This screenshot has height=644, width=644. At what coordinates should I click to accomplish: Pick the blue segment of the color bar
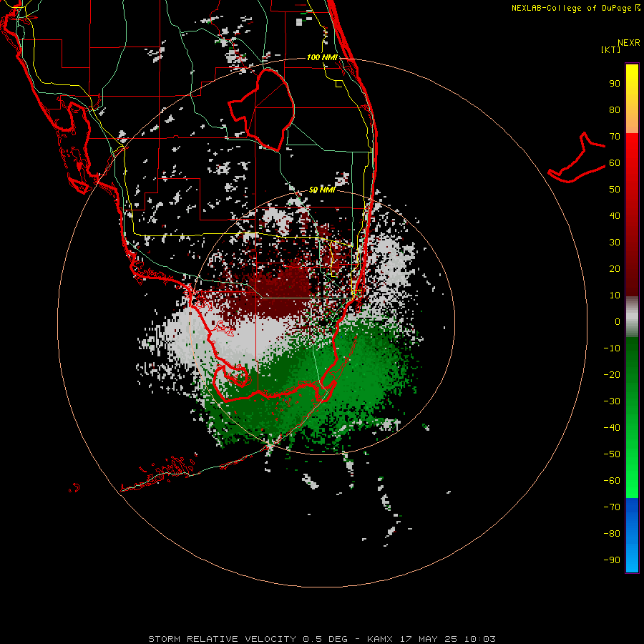[x=632, y=535]
